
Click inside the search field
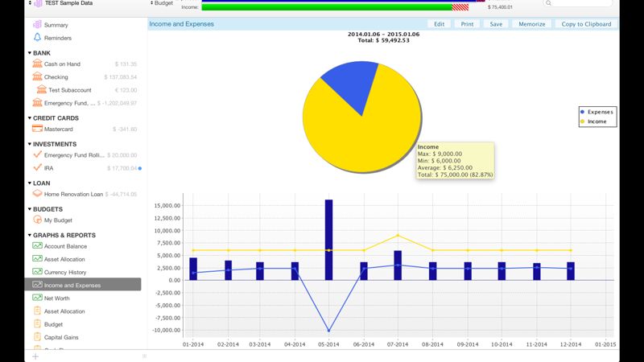577,3
